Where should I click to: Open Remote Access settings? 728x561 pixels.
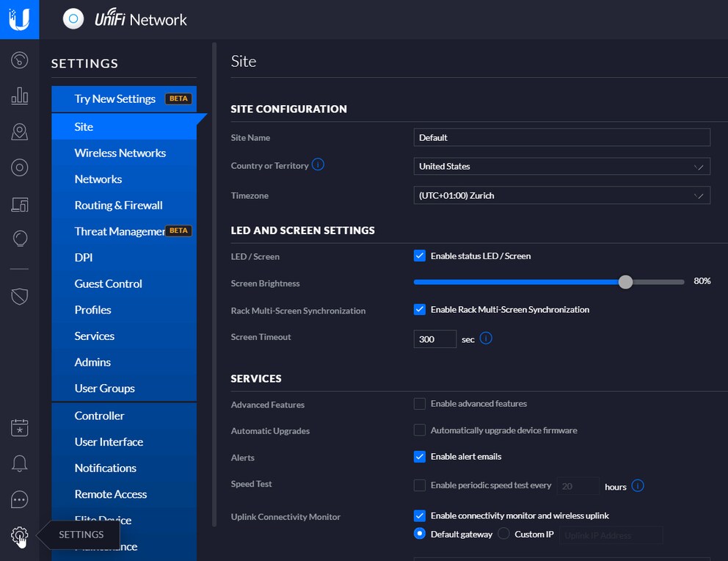pos(124,494)
